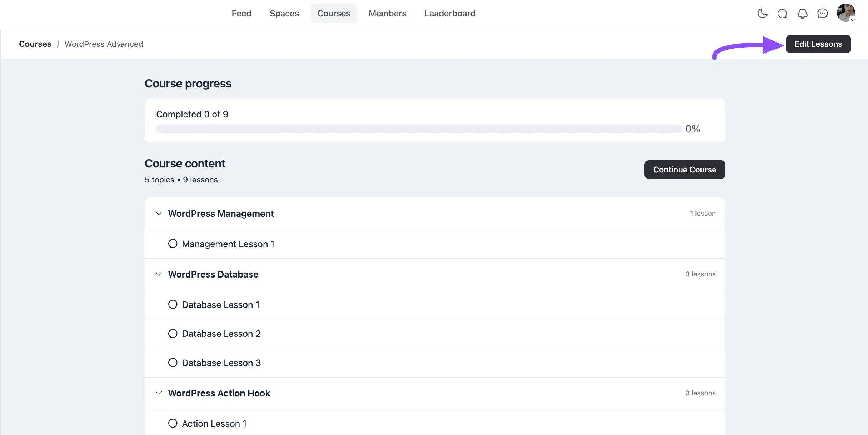
Task: Mark Database Lesson 3 complete circle
Action: (173, 362)
